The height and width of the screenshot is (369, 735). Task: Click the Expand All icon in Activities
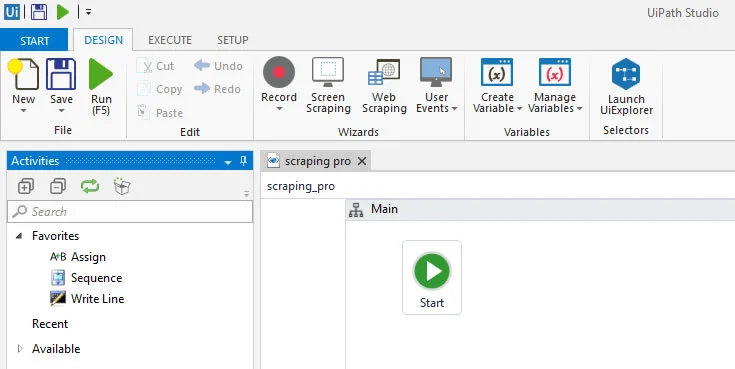[25, 187]
